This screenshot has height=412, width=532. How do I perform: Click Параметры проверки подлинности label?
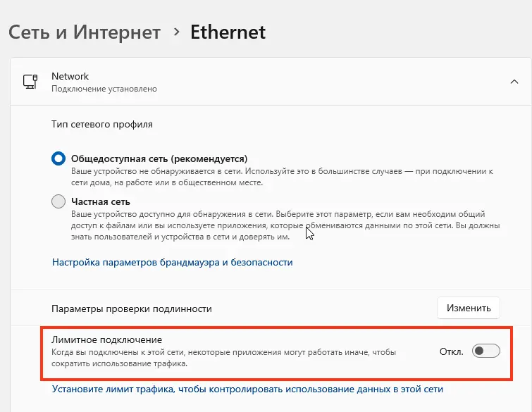132,308
